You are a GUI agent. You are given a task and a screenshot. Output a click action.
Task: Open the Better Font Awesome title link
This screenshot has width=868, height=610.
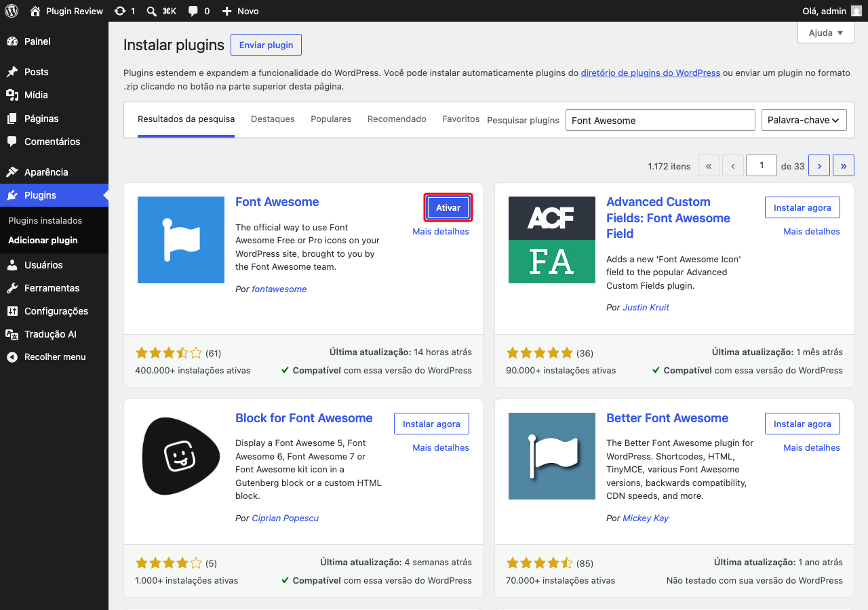(x=667, y=418)
